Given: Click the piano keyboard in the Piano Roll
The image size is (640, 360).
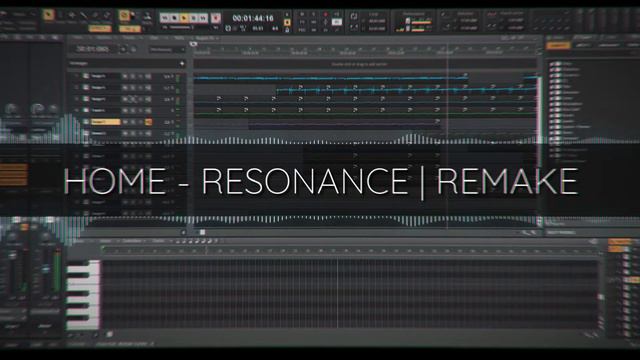Looking at the screenshot, I should [83, 295].
